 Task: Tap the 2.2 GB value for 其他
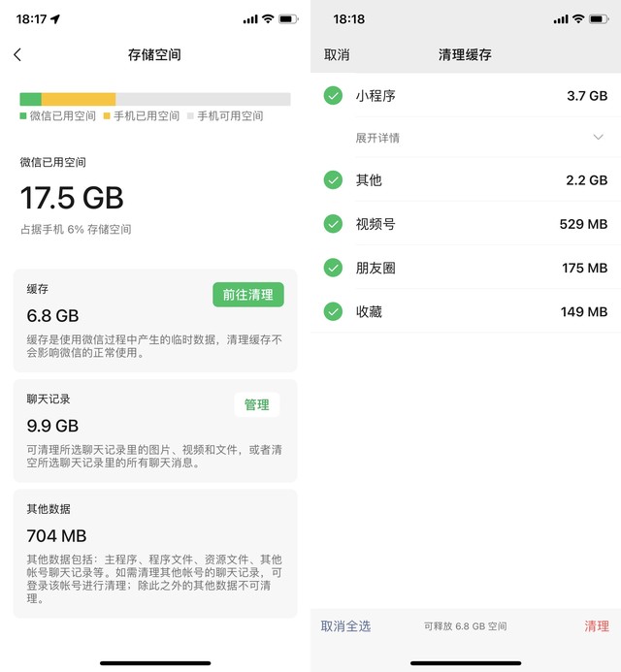[x=587, y=180]
